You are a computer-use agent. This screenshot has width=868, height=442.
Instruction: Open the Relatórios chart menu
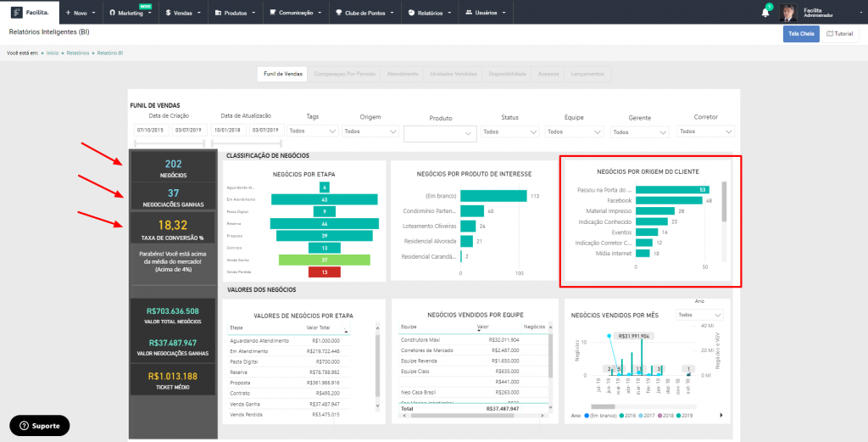[x=430, y=14]
